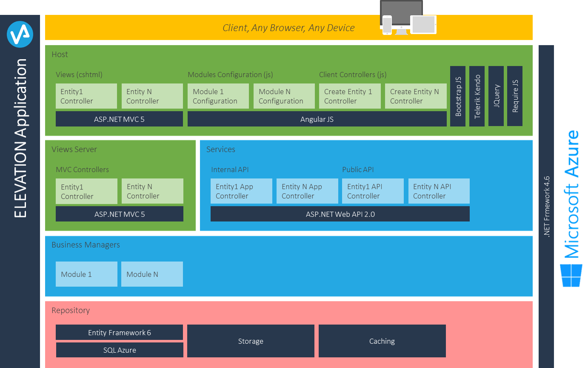Select the Telerik Kendo vertical block
588x368 pixels.
pos(477,96)
